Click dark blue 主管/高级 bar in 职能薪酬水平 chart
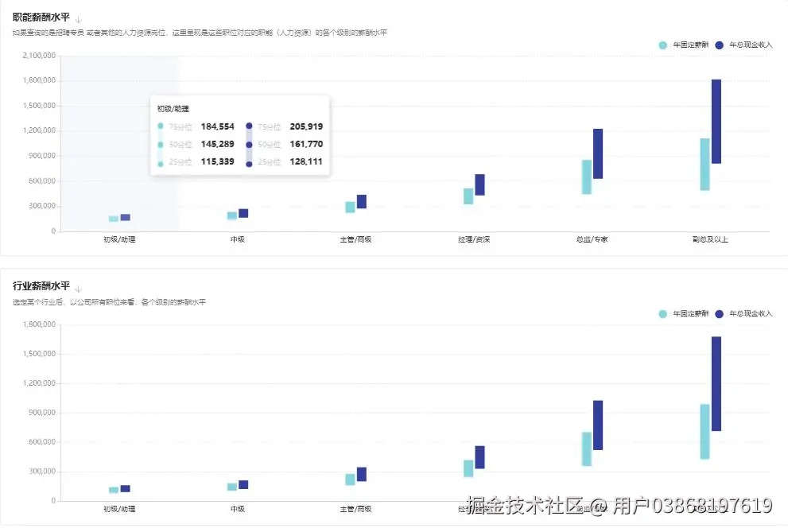 [361, 201]
